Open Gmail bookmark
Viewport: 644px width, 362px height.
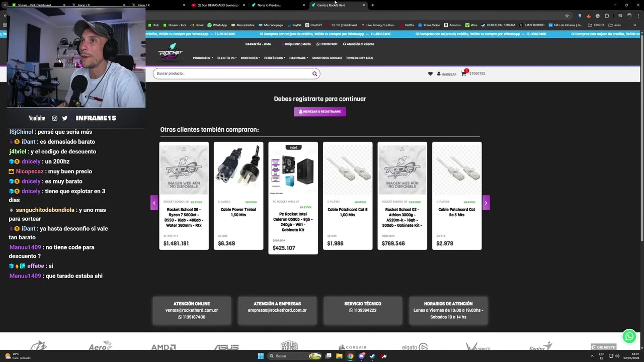(197, 25)
